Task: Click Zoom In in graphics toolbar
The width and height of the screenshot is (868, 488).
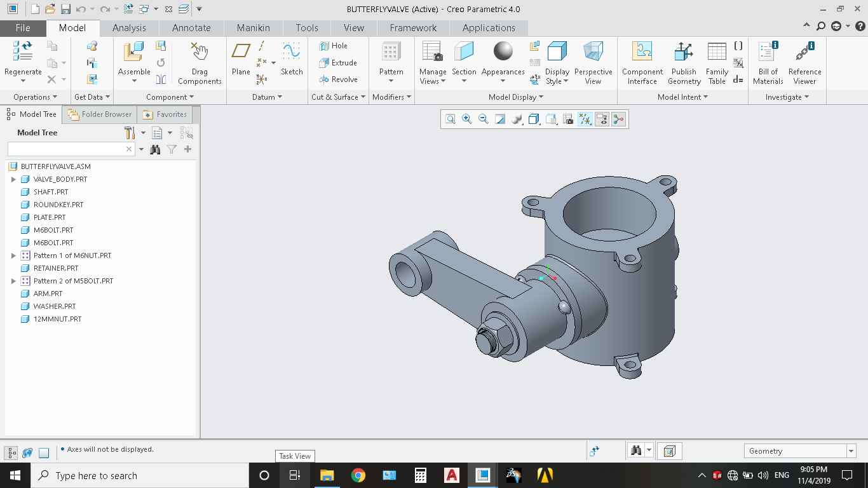Action: pyautogui.click(x=467, y=119)
